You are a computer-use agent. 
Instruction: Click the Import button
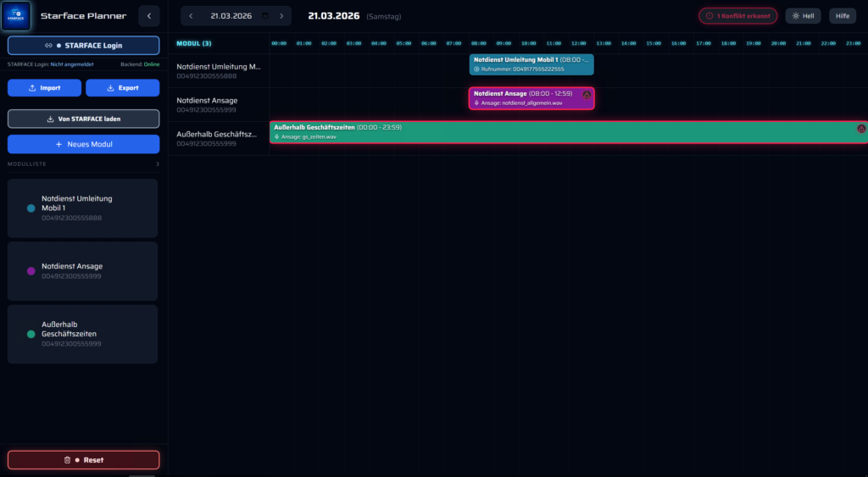[x=45, y=88]
